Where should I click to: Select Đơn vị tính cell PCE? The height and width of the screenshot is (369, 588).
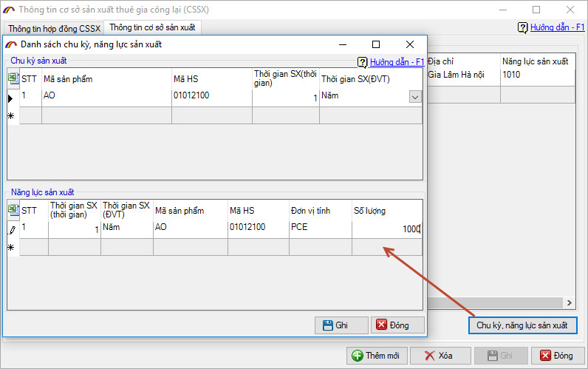(321, 229)
